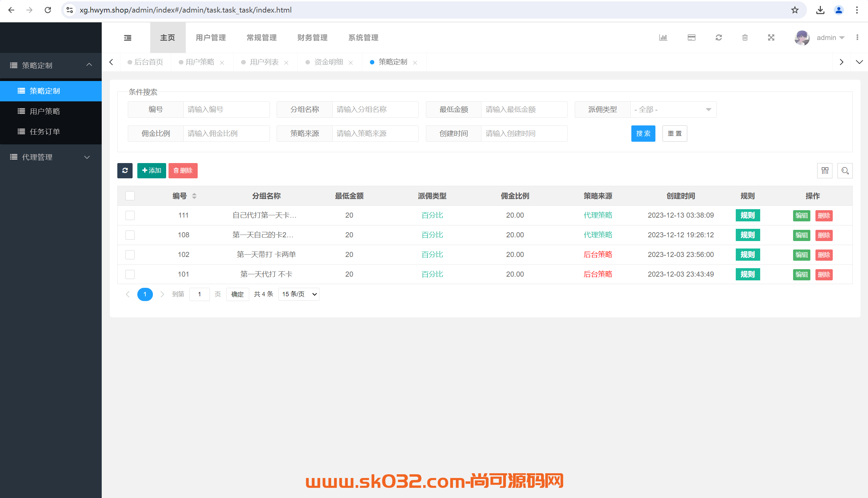Click the credit card icon in header
This screenshot has width=868, height=498.
point(691,38)
